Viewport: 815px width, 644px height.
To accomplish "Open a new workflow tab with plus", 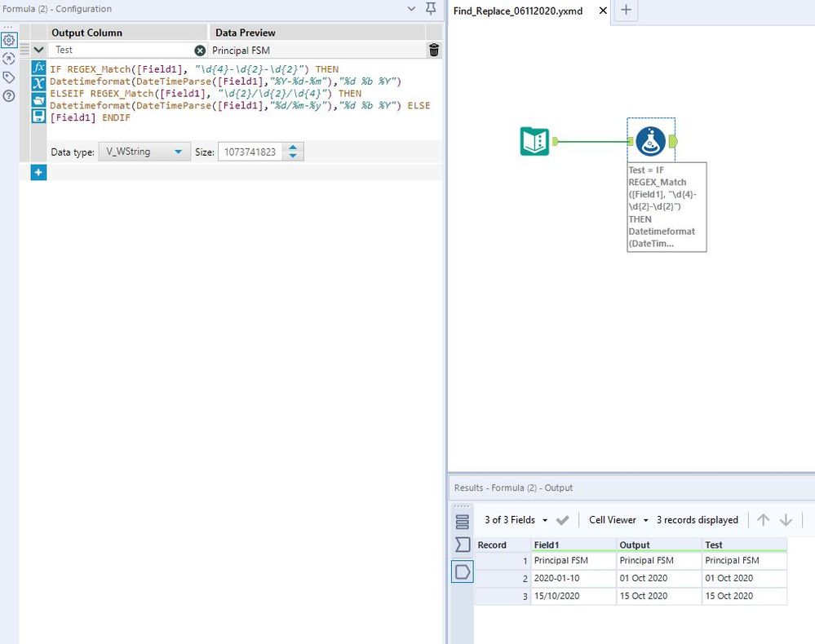I will [626, 10].
